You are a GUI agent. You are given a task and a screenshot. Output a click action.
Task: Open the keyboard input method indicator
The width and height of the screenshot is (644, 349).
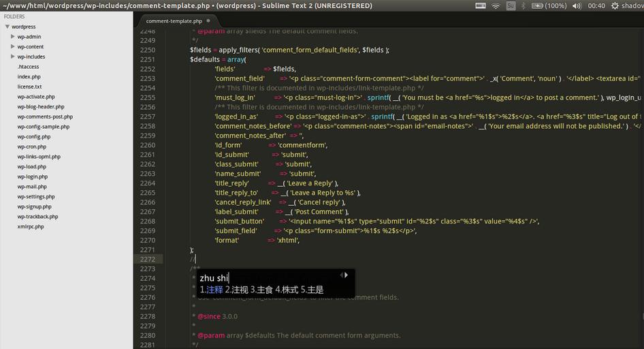coord(481,5)
